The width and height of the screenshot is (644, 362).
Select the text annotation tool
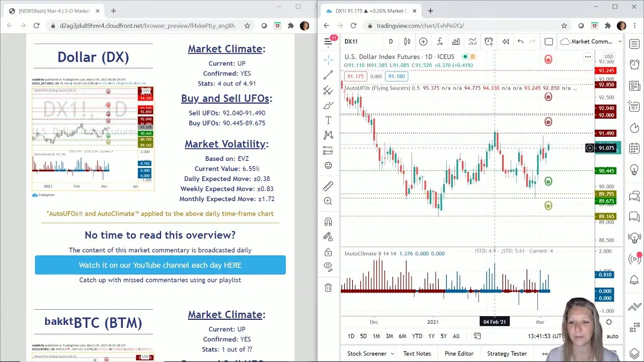click(328, 120)
